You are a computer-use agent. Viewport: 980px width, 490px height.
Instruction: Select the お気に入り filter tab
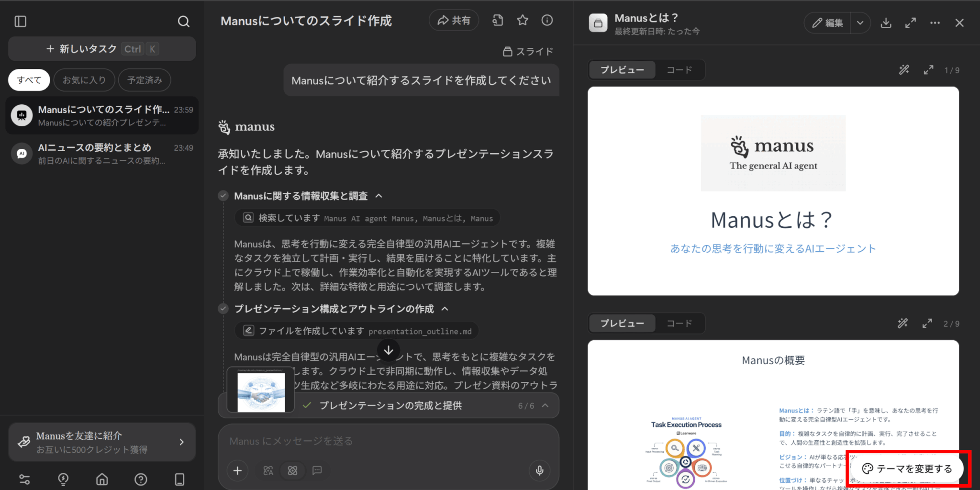click(84, 80)
